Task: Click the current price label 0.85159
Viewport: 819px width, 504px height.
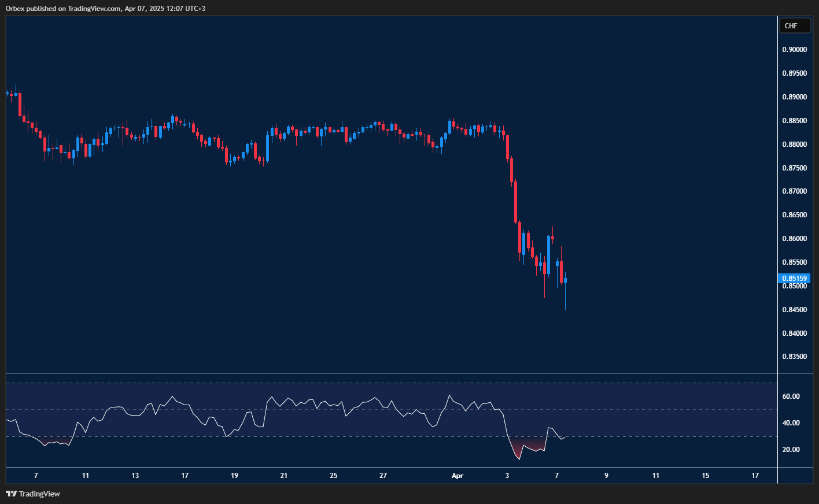Action: (795, 278)
